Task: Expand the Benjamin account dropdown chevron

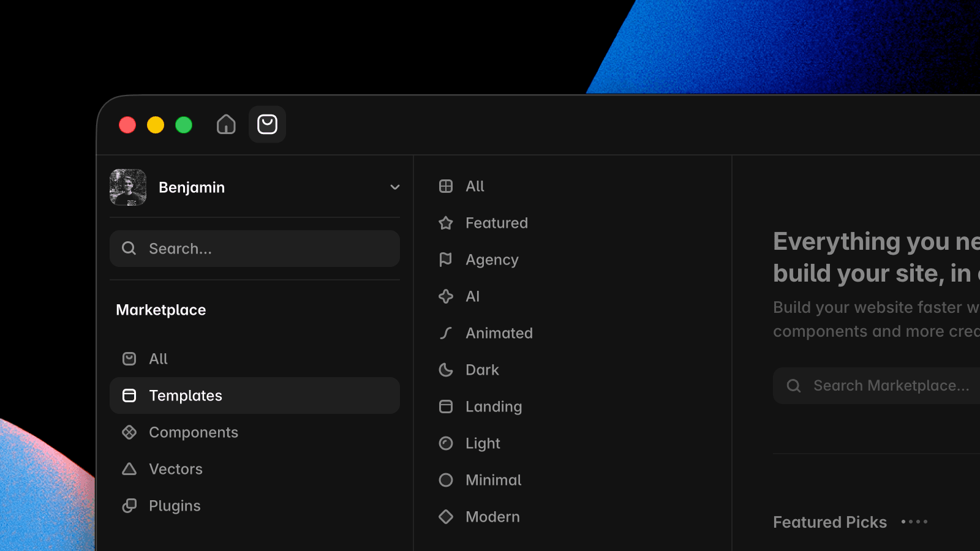Action: click(395, 187)
